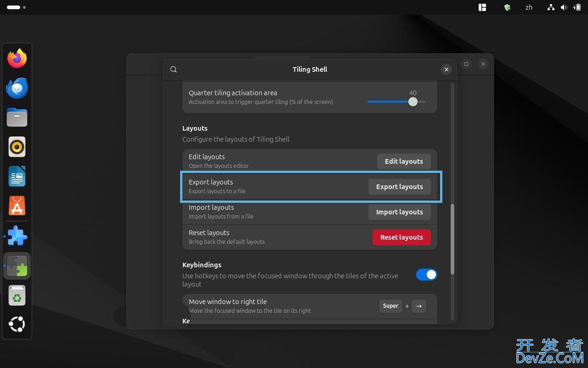Image resolution: width=588 pixels, height=368 pixels.
Task: Close the Tiling Shell preferences dialog
Action: (446, 69)
